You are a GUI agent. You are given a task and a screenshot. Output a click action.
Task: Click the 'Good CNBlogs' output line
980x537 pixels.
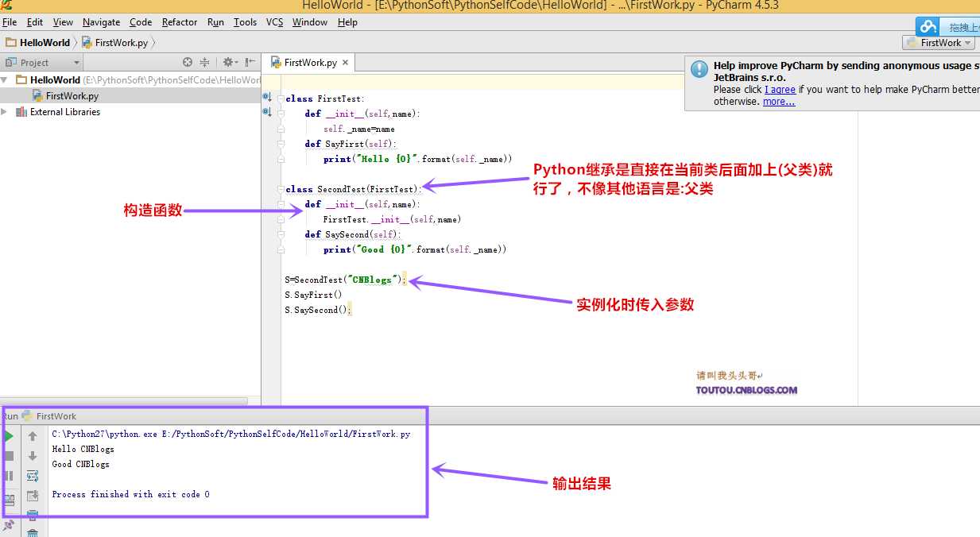coord(80,464)
